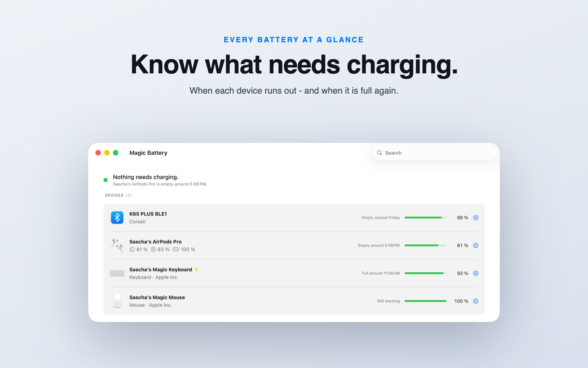Click 'Keyboard · Apple Inc.' subtitle
This screenshot has height=368, width=588.
tap(154, 277)
